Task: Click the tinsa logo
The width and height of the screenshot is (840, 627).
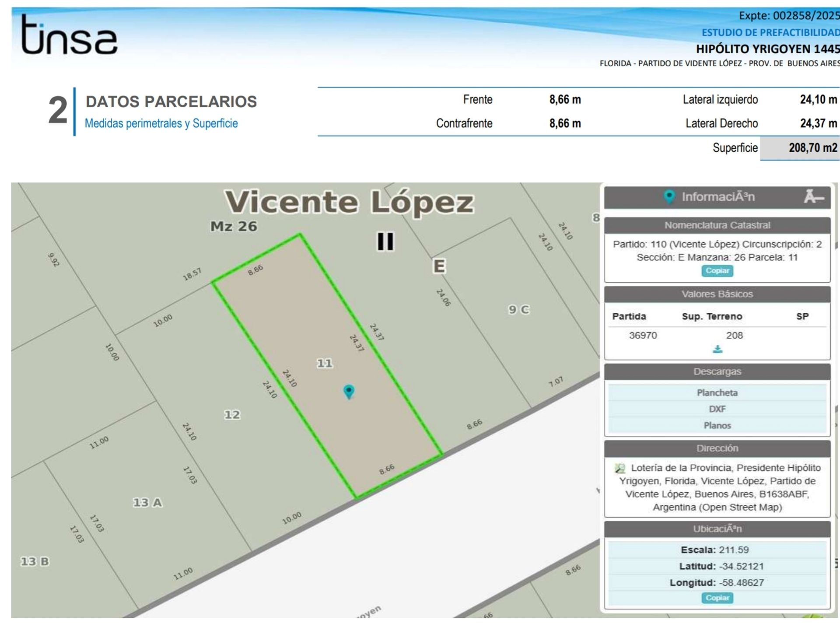Action: (x=69, y=35)
